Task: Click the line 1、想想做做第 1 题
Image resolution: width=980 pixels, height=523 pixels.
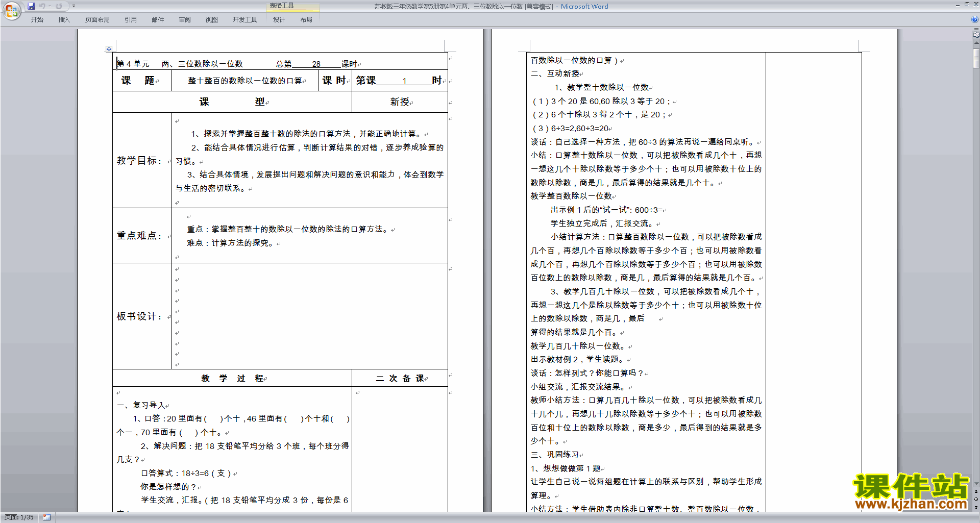Action: [x=566, y=468]
